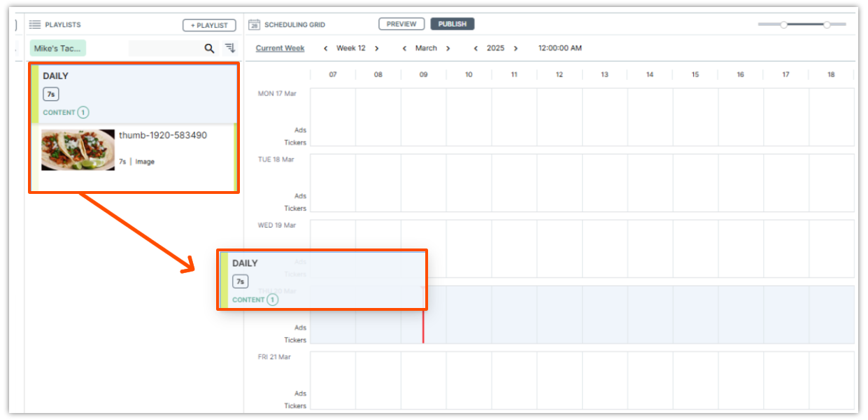868x420 pixels.
Task: Click the Scheduling Grid calendar icon
Action: pos(255,24)
